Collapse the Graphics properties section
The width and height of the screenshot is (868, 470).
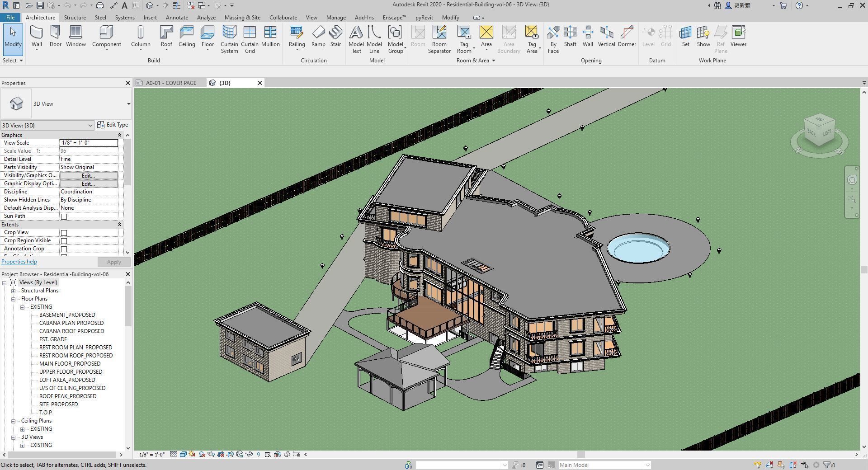[119, 135]
